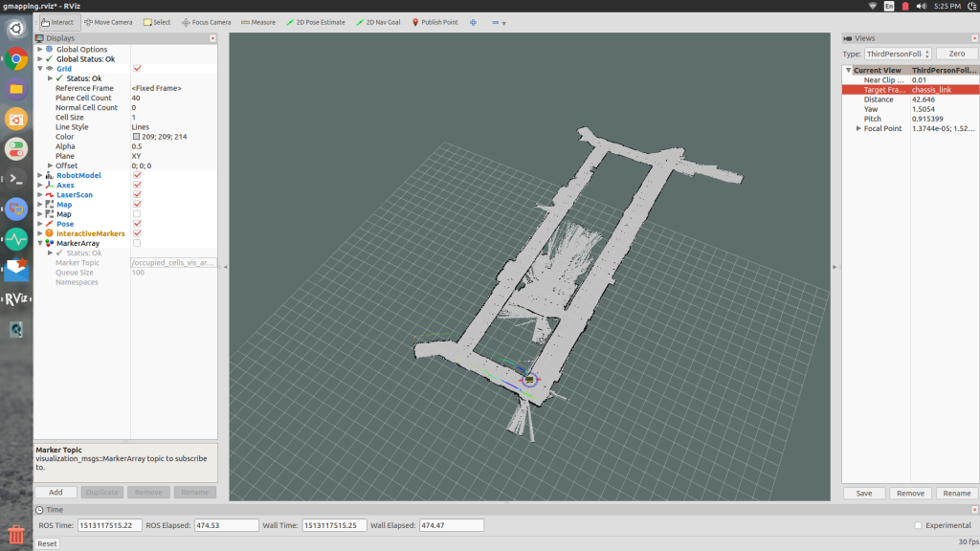The image size is (980, 551).
Task: Click the blue plus add-tool icon
Action: coord(473,23)
